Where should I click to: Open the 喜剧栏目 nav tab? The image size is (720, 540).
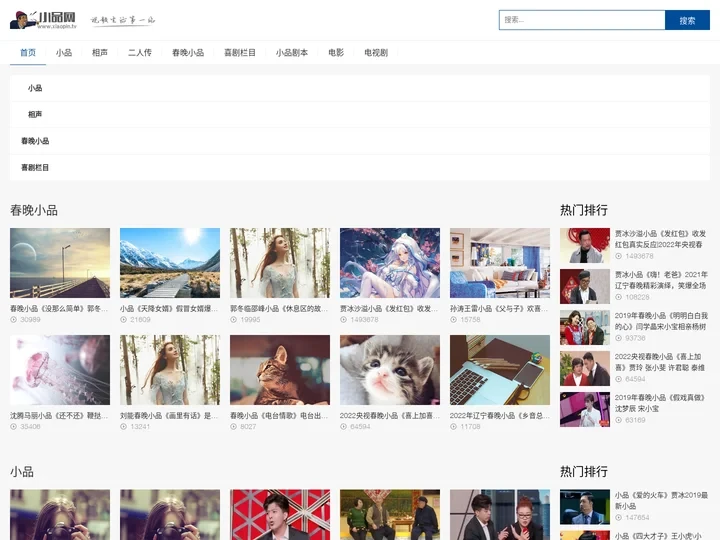coord(240,53)
